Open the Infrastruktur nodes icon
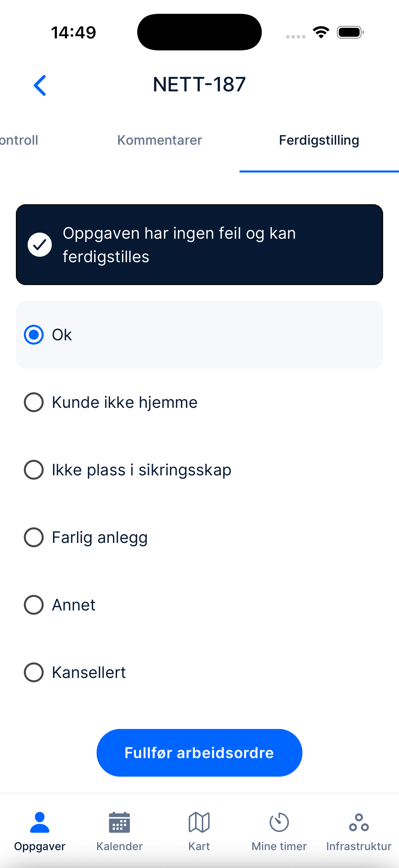Image resolution: width=399 pixels, height=868 pixels. 359,822
